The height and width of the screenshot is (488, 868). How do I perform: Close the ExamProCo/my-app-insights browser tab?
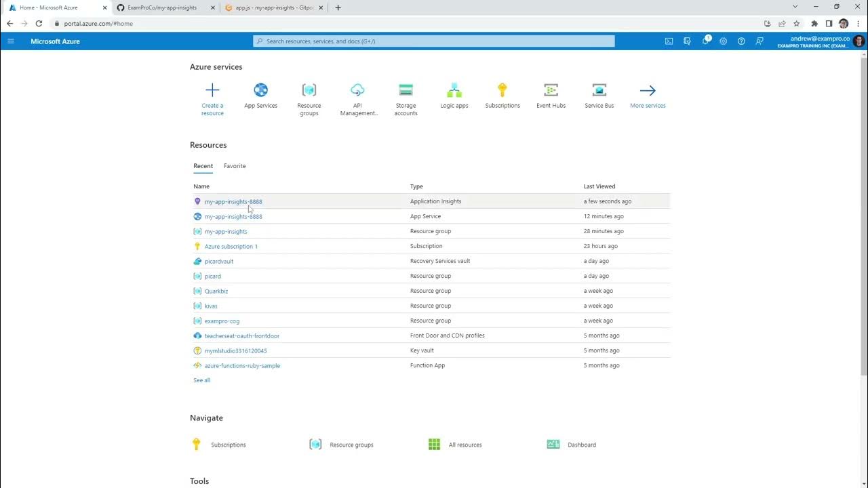[x=212, y=7]
